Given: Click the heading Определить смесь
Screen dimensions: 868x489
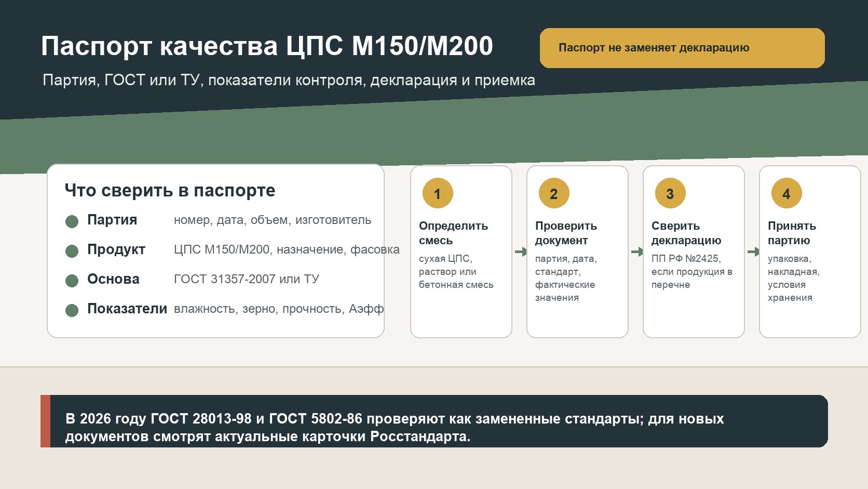Looking at the screenshot, I should click(x=453, y=233).
